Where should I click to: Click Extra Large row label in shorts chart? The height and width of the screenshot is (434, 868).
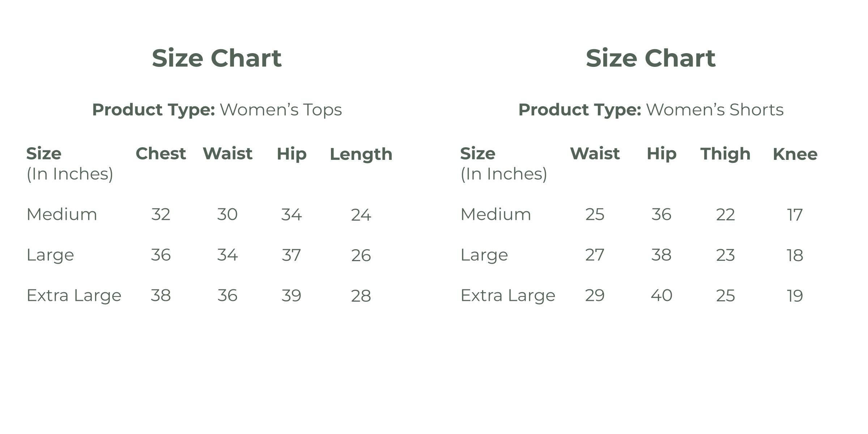(508, 295)
